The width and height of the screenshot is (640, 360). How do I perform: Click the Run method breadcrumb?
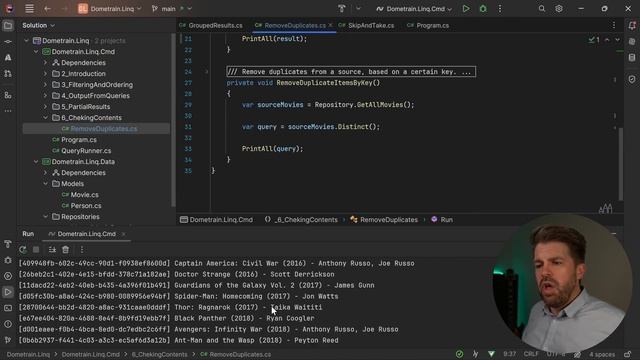click(442, 220)
